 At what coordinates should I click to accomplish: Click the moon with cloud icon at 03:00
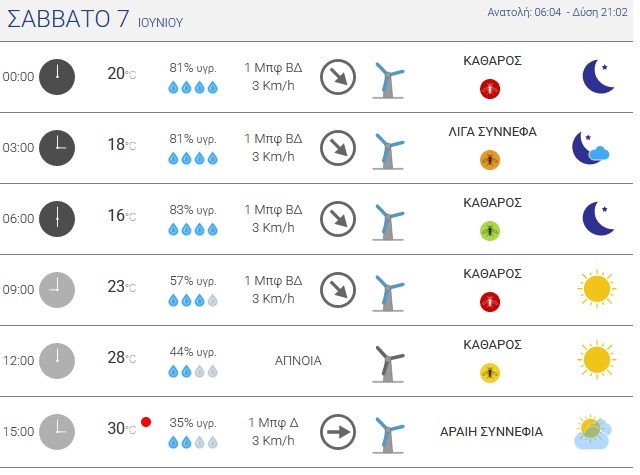click(x=590, y=148)
